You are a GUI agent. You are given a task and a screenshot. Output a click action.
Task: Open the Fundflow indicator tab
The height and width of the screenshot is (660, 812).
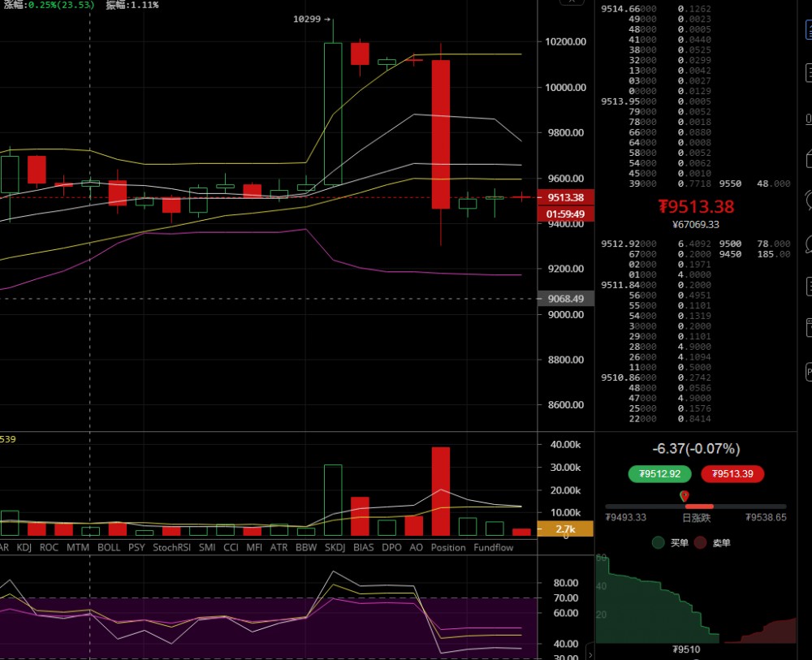pyautogui.click(x=494, y=547)
